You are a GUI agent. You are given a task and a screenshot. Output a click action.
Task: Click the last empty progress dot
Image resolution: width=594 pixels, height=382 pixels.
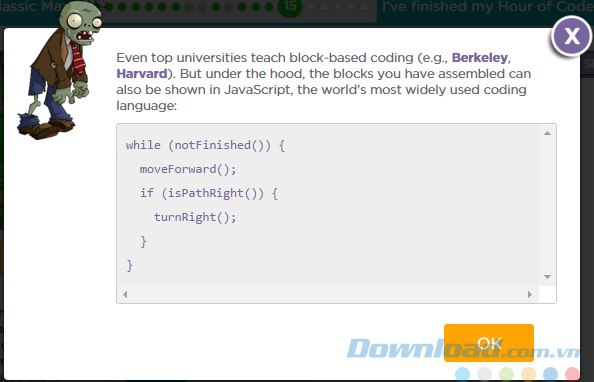coord(364,7)
